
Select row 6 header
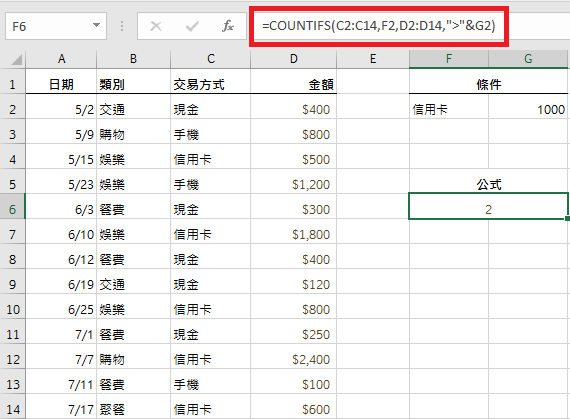[x=13, y=210]
